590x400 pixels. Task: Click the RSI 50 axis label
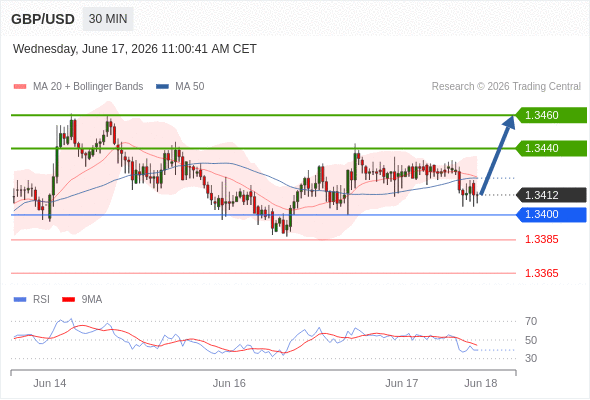[531, 340]
